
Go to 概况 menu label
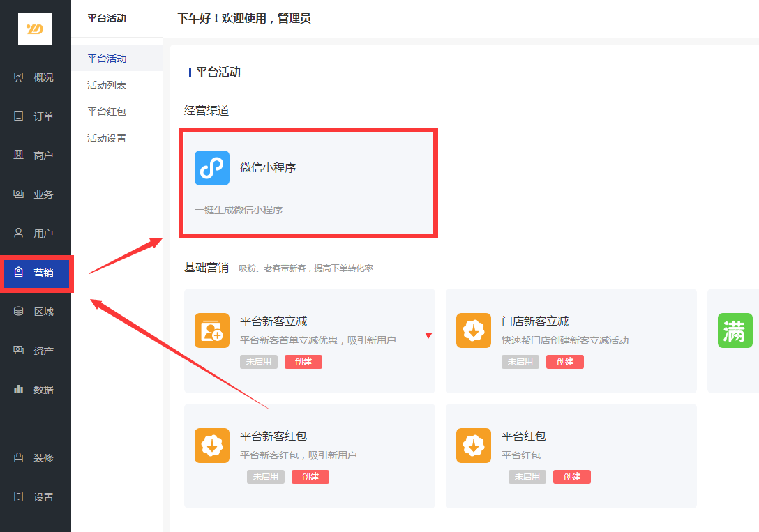(43, 77)
